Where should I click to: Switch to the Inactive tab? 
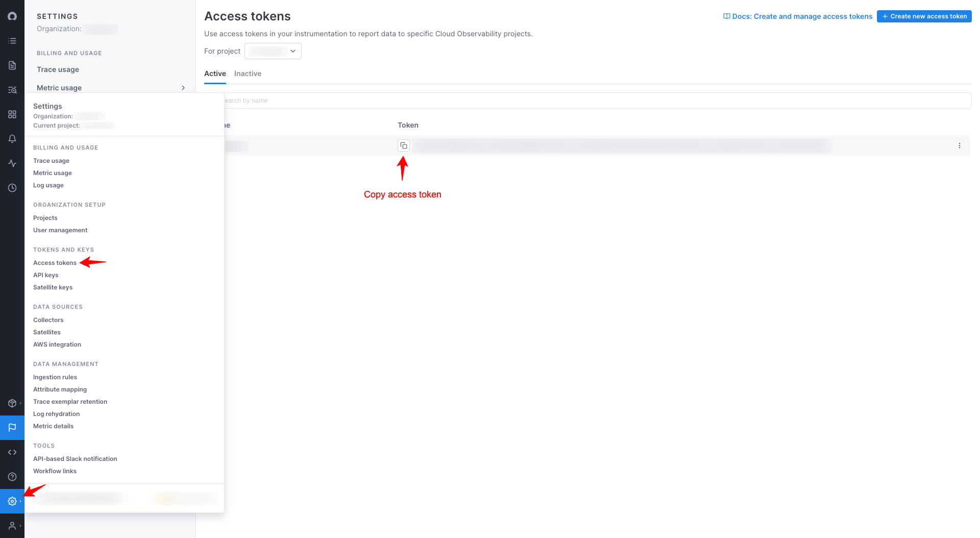248,74
